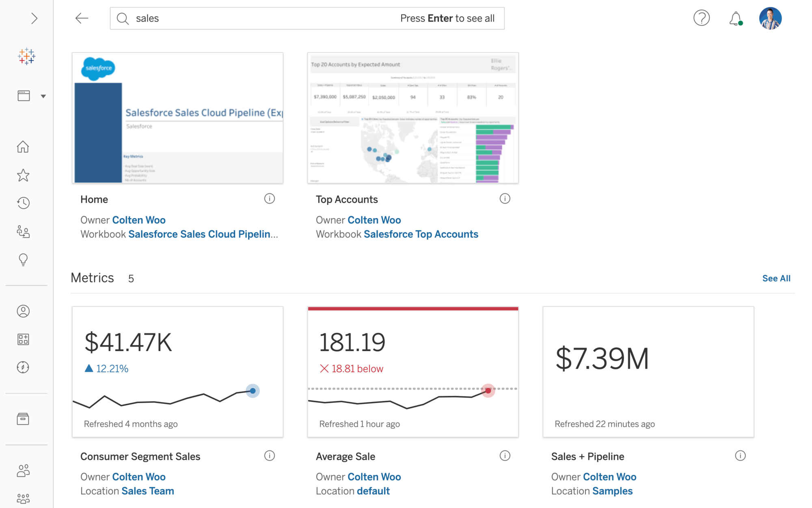Screen dimensions: 812x508
Task: Show info for Sales + Pipeline metric
Action: click(740, 456)
